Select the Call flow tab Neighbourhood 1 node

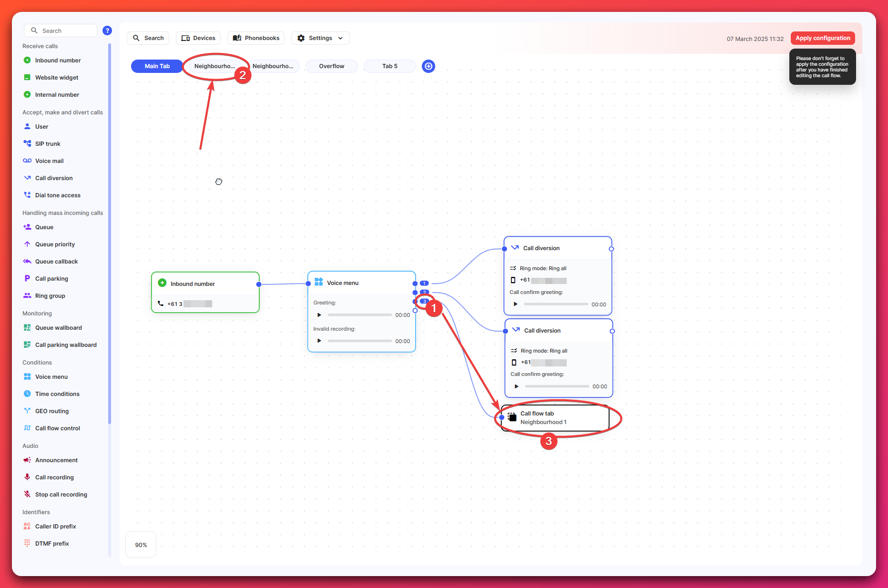pyautogui.click(x=555, y=418)
